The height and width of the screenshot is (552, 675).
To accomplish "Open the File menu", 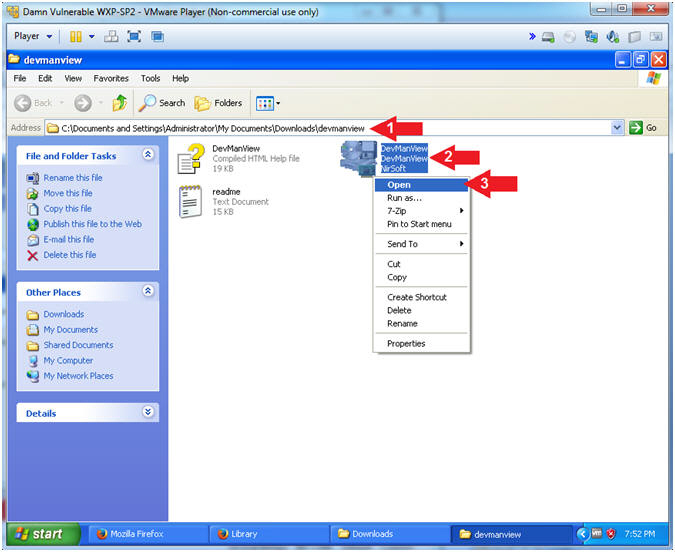I will pos(20,78).
